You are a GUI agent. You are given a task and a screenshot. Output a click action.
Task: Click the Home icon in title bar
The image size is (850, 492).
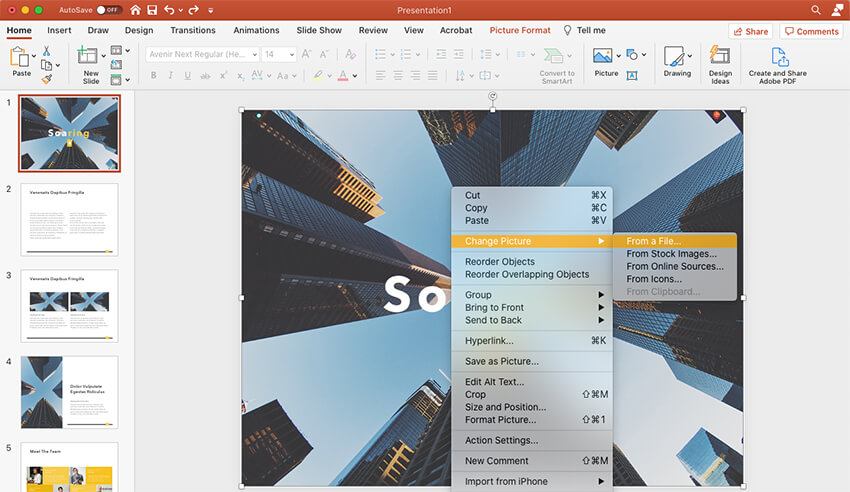tap(136, 10)
